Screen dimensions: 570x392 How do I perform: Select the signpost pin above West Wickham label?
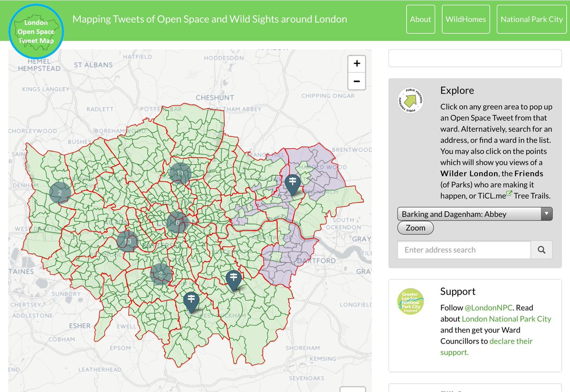[x=191, y=302]
